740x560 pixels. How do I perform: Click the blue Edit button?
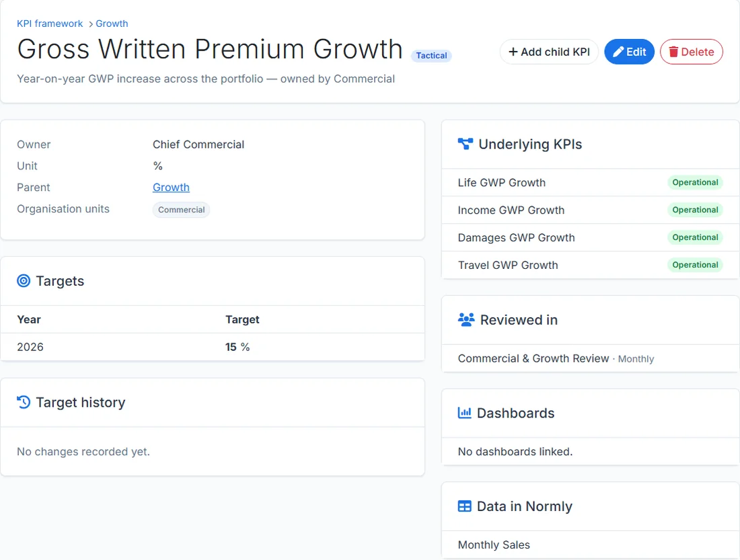pyautogui.click(x=629, y=52)
